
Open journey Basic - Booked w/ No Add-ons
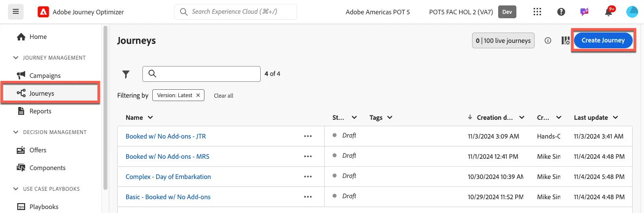click(x=168, y=197)
